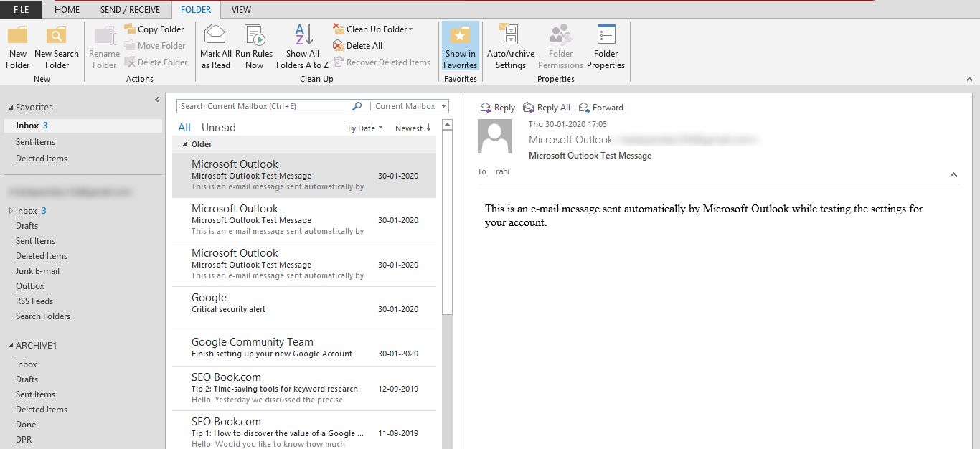This screenshot has width=980, height=449.
Task: Click Recover Deleted Items
Action: pos(382,62)
